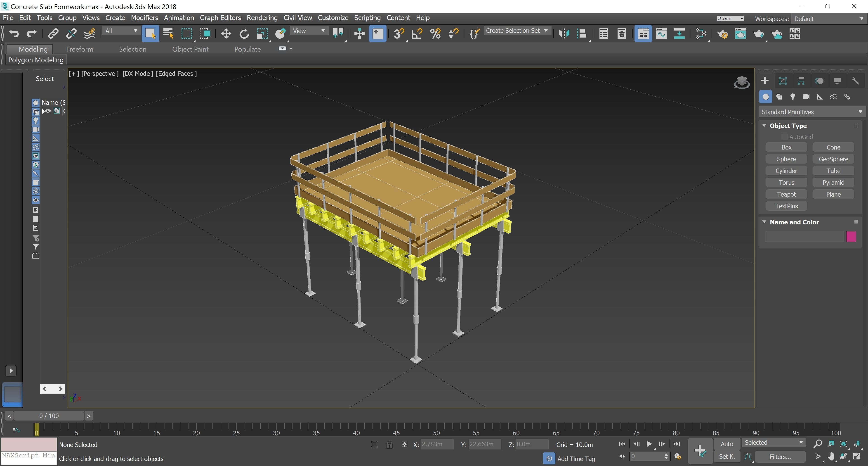Open the Rendering menu
This screenshot has height=466, width=868.
click(262, 18)
